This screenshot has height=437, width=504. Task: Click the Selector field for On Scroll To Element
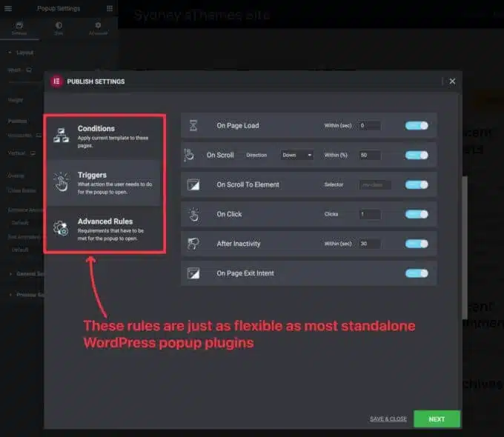tap(375, 184)
